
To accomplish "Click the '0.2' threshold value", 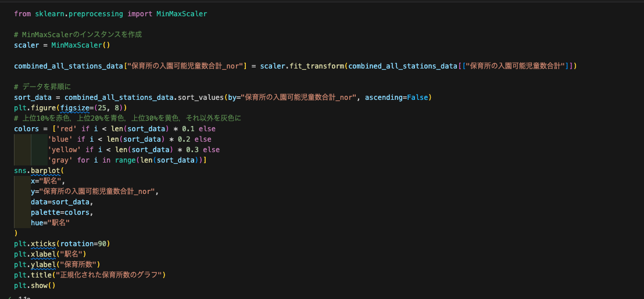I will click(x=184, y=139).
